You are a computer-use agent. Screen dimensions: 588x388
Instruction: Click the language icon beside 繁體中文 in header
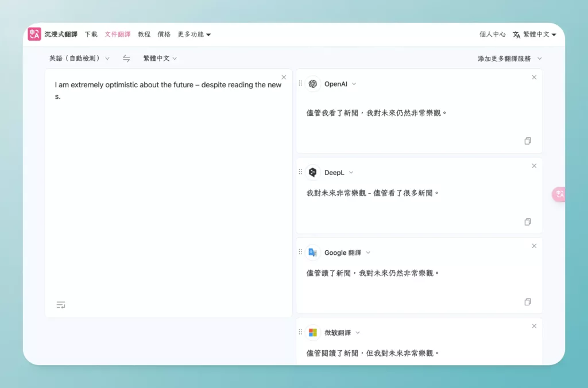tap(516, 34)
